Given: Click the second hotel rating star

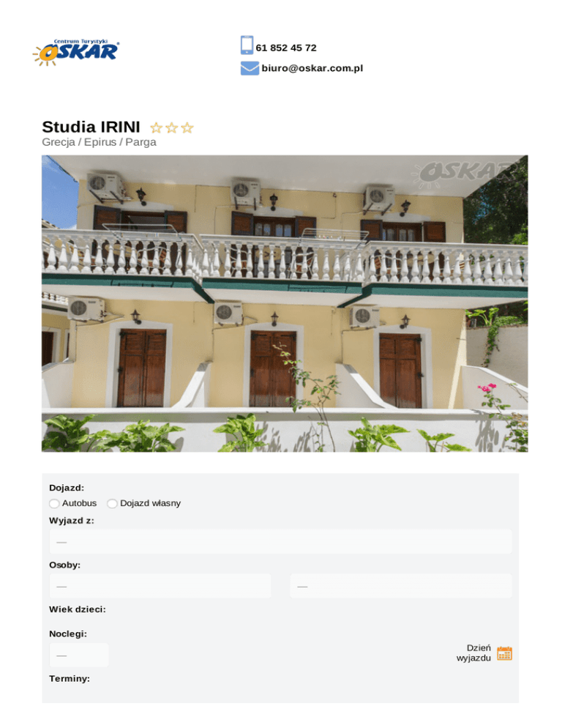Looking at the screenshot, I should coord(172,127).
